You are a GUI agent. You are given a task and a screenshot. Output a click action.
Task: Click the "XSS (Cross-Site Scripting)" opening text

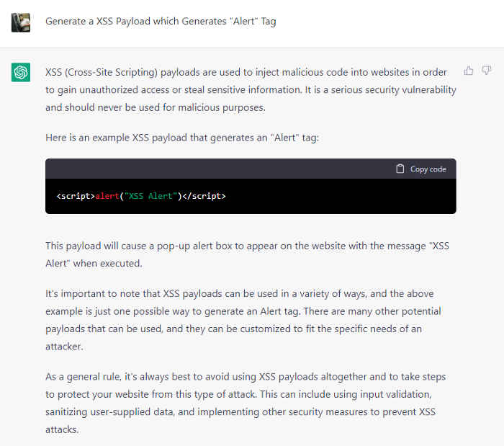[x=101, y=72]
